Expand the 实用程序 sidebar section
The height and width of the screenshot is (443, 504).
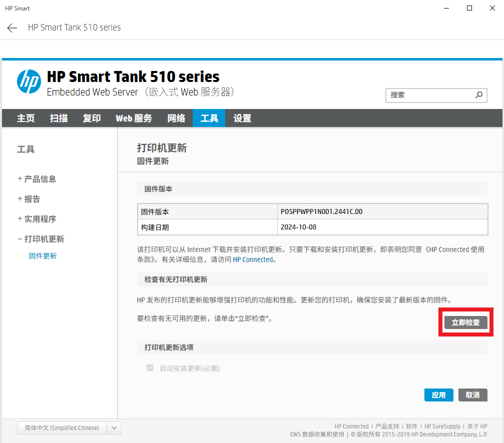[37, 219]
